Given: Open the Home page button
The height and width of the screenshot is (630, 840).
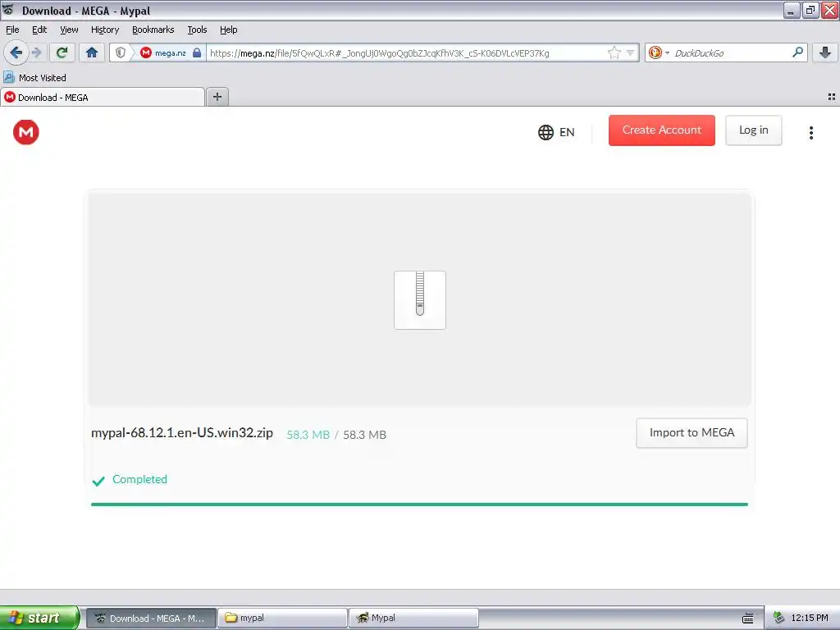Looking at the screenshot, I should tap(92, 52).
